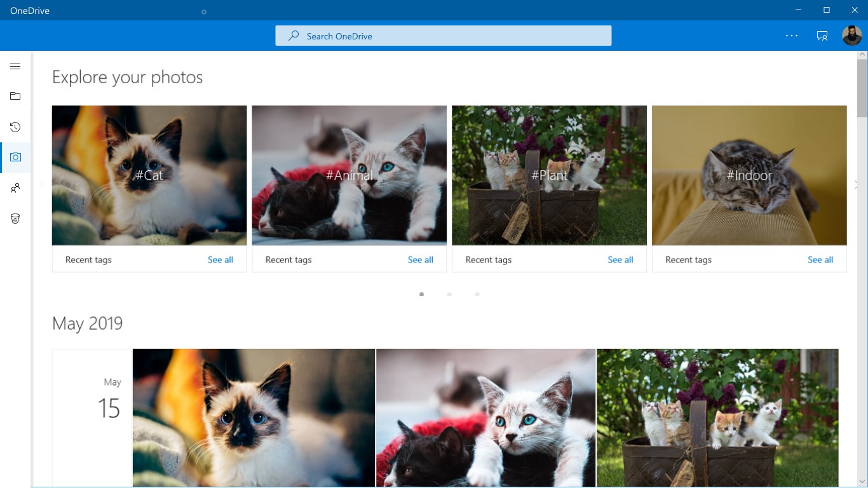Open the Recent files clock icon
The width and height of the screenshot is (868, 488).
tap(15, 127)
